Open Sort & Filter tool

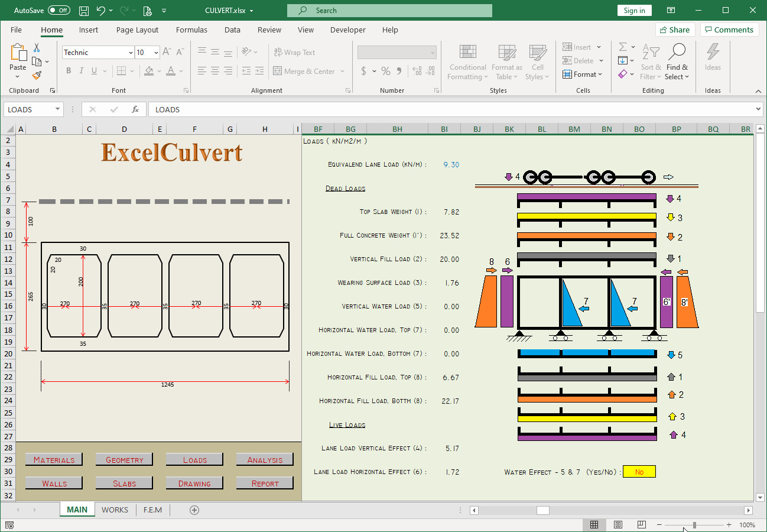[651, 62]
